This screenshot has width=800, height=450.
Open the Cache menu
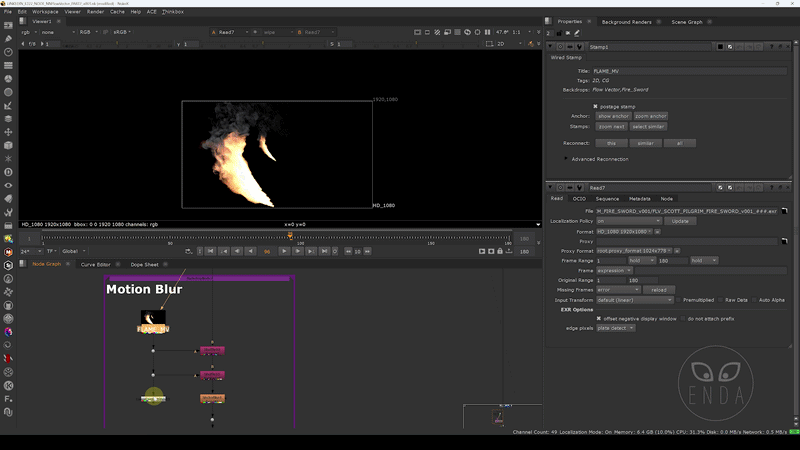pyautogui.click(x=117, y=12)
